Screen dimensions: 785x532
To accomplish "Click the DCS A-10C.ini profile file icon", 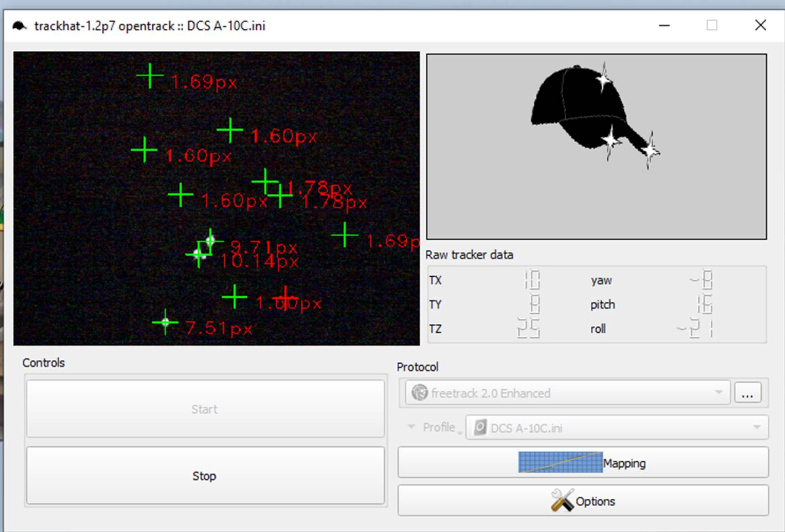I will 480,428.
